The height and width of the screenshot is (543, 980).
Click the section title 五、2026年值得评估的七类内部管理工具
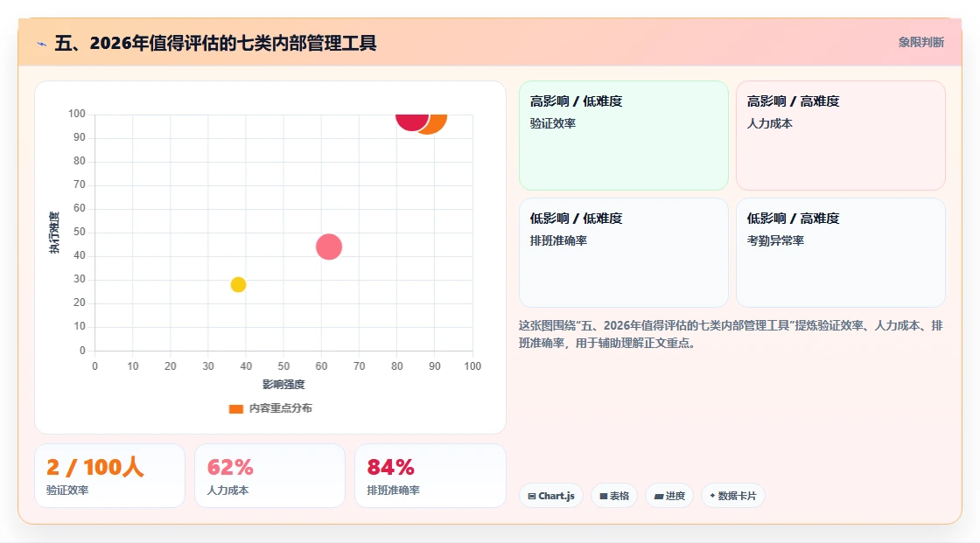pos(215,43)
